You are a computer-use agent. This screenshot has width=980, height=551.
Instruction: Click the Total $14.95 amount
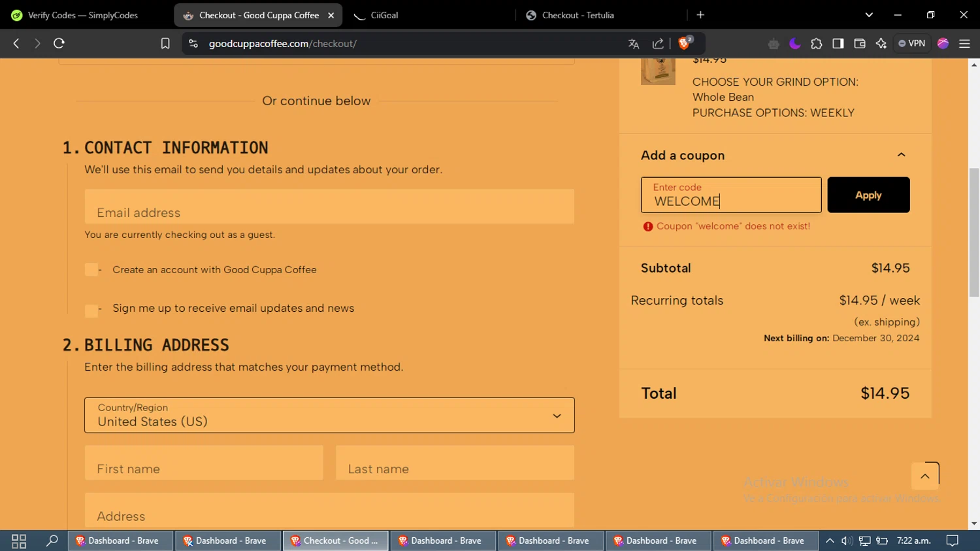(885, 393)
